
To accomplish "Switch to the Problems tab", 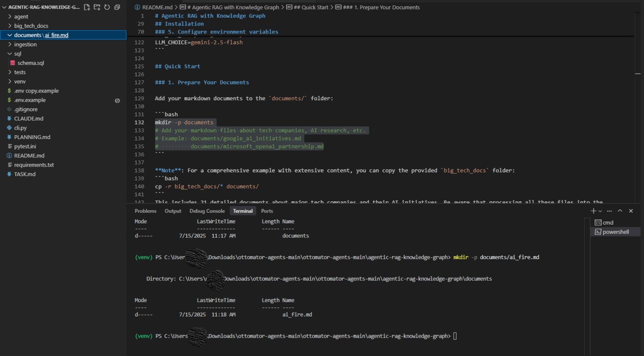I will point(145,211).
